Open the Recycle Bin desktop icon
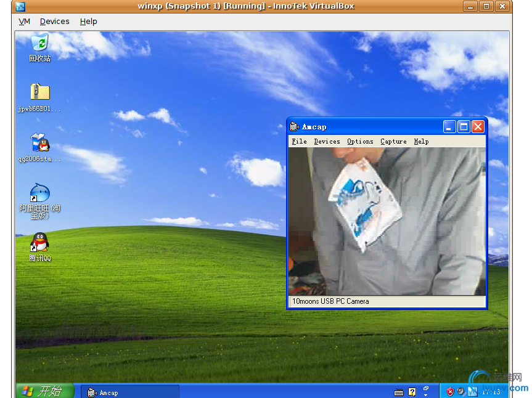This screenshot has height=398, width=532. pos(39,42)
